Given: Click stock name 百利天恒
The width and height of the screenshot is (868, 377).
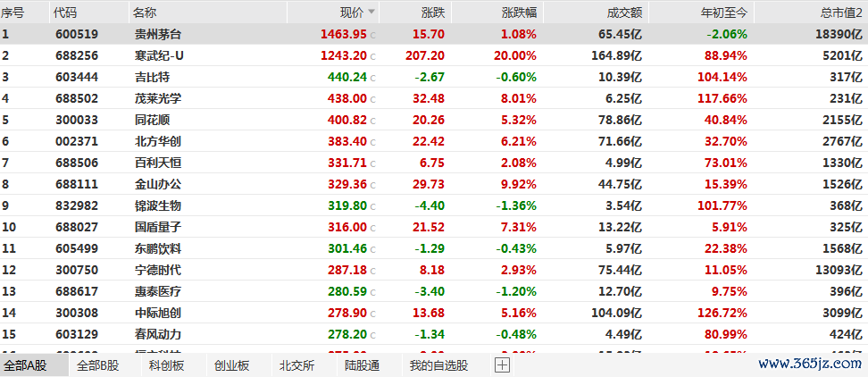Looking at the screenshot, I should (158, 163).
